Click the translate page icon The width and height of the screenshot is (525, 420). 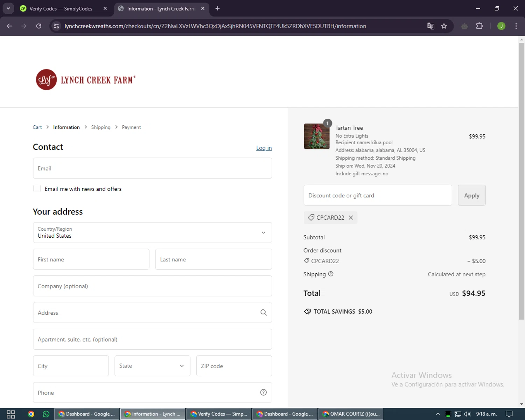[x=431, y=26]
